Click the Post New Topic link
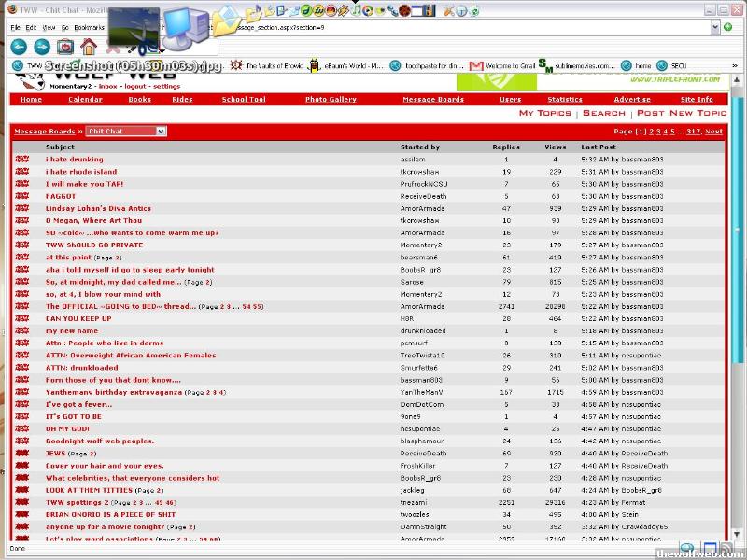The width and height of the screenshot is (747, 560). click(x=681, y=113)
